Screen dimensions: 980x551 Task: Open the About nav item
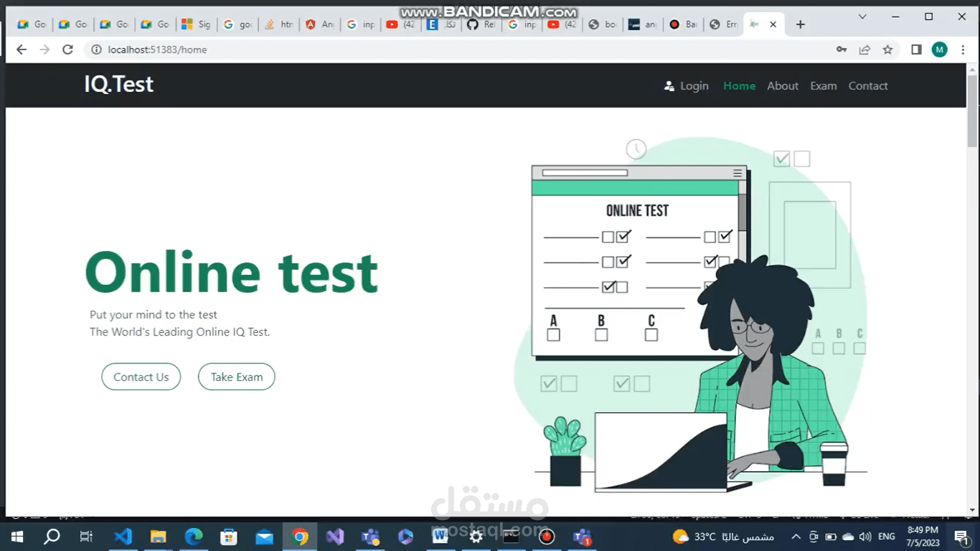point(783,86)
